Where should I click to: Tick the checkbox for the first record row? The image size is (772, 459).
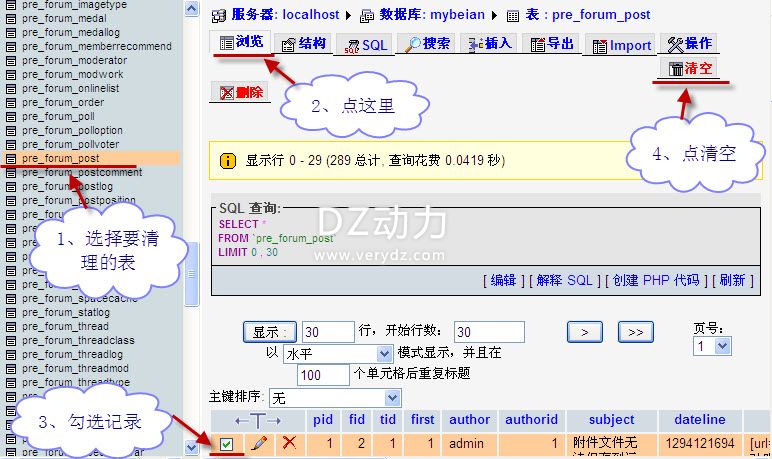226,443
